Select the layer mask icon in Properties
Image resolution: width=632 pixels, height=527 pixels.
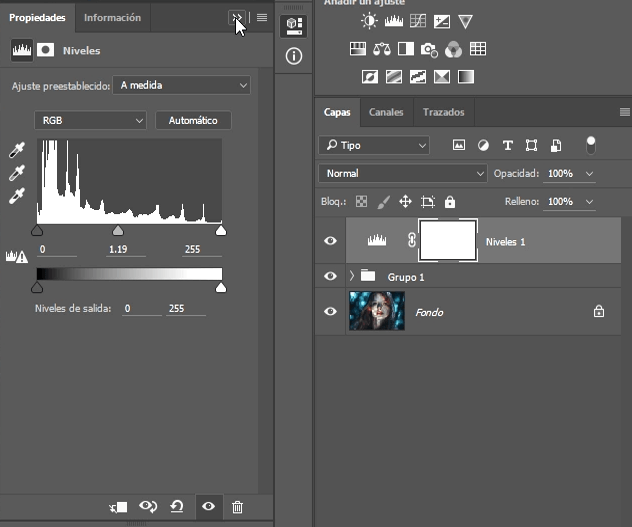pyautogui.click(x=46, y=50)
